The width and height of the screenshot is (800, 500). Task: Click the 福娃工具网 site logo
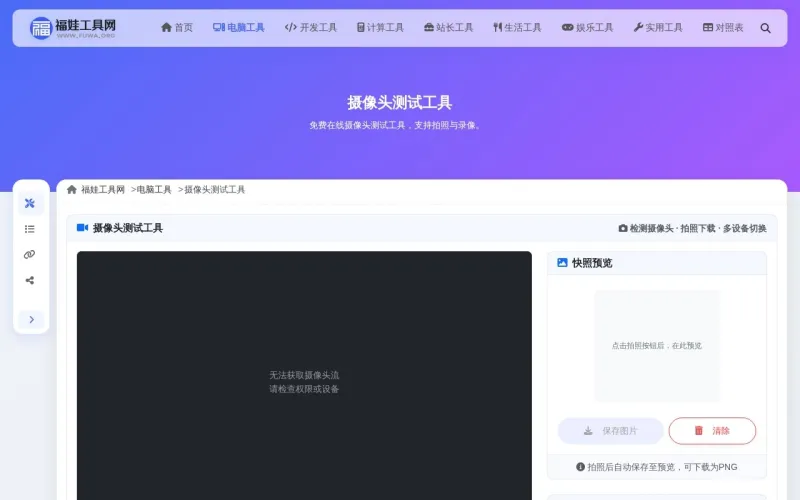tap(72, 28)
